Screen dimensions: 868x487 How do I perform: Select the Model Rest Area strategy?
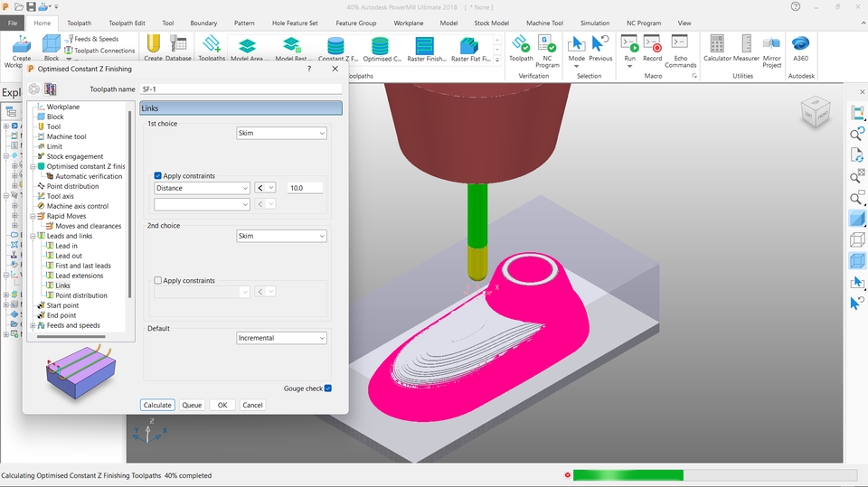[291, 49]
